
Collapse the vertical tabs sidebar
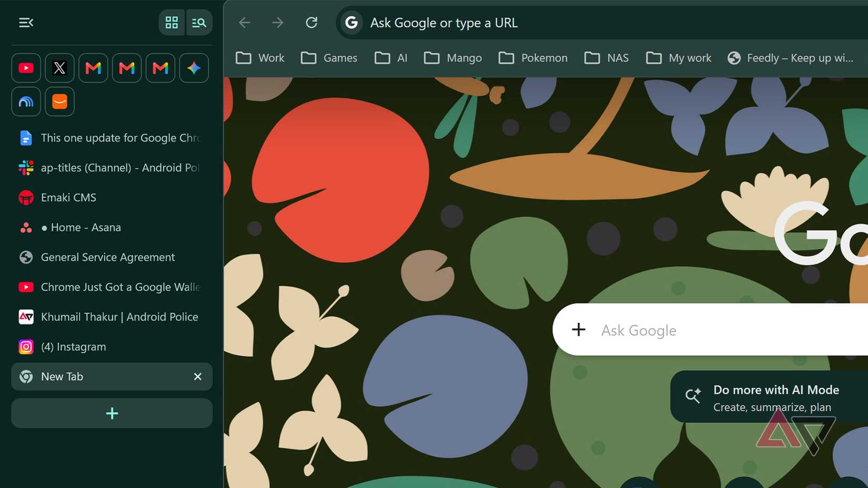pyautogui.click(x=26, y=23)
